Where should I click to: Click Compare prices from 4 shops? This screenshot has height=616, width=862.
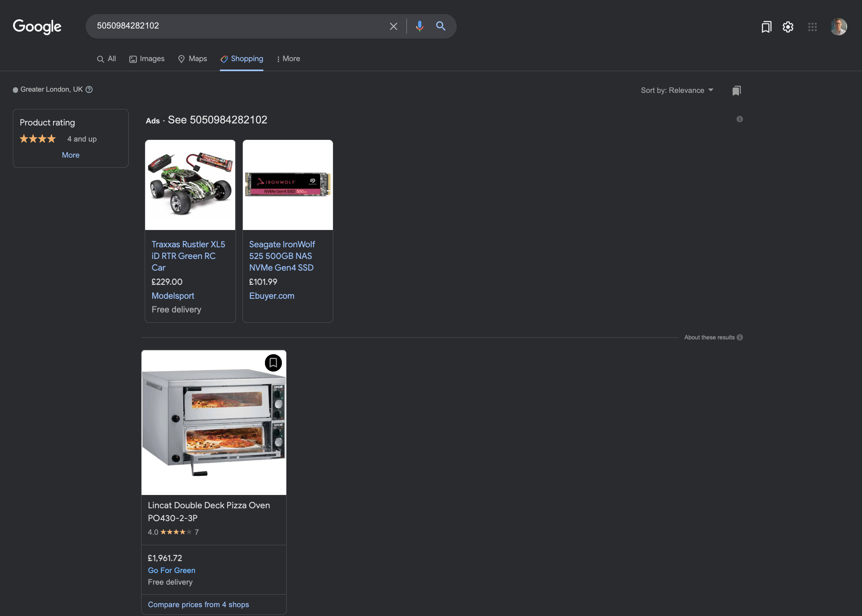[198, 604]
